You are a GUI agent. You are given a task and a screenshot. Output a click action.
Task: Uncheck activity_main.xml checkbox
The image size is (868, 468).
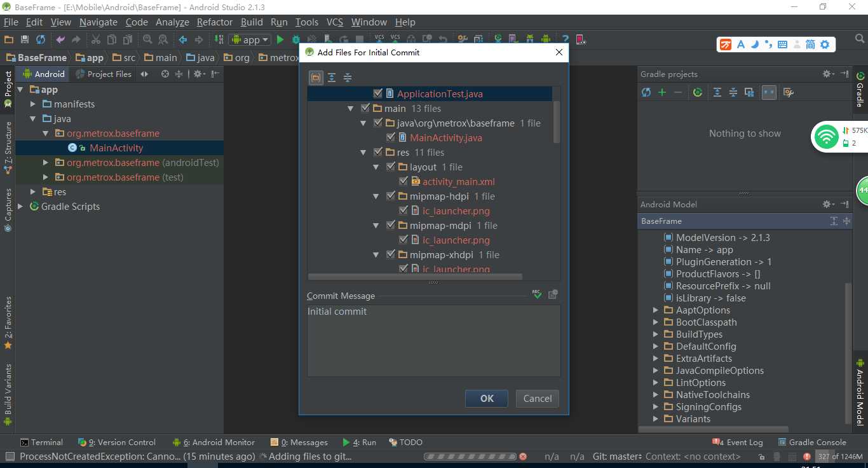(403, 181)
